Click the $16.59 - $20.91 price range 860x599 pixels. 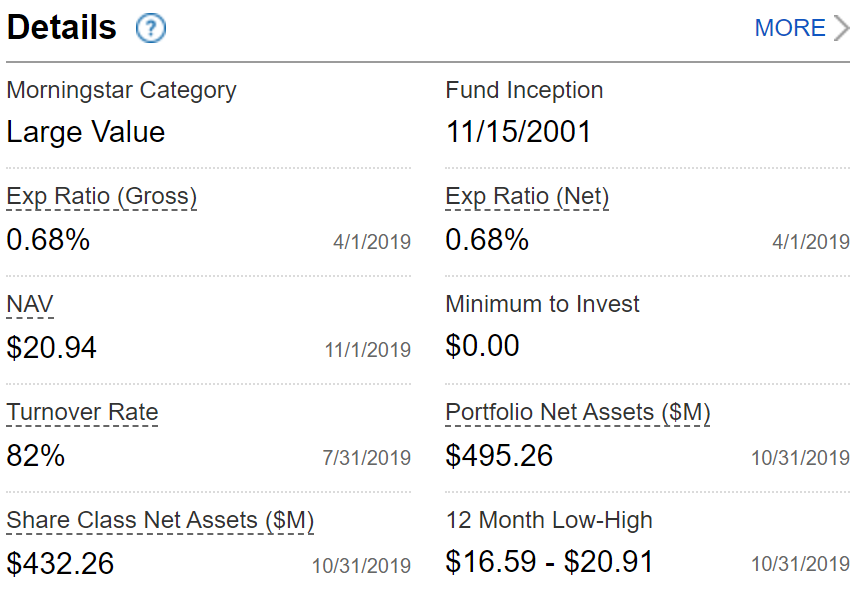click(549, 562)
